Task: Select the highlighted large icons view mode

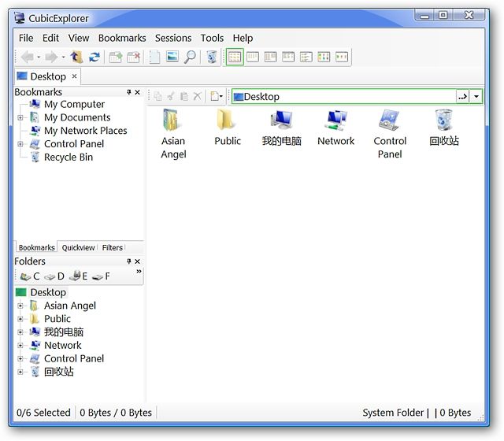Action: tap(235, 57)
